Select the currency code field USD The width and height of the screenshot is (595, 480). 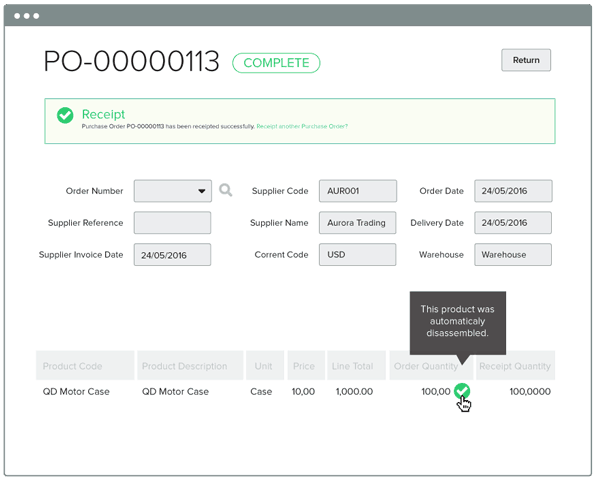click(x=357, y=255)
